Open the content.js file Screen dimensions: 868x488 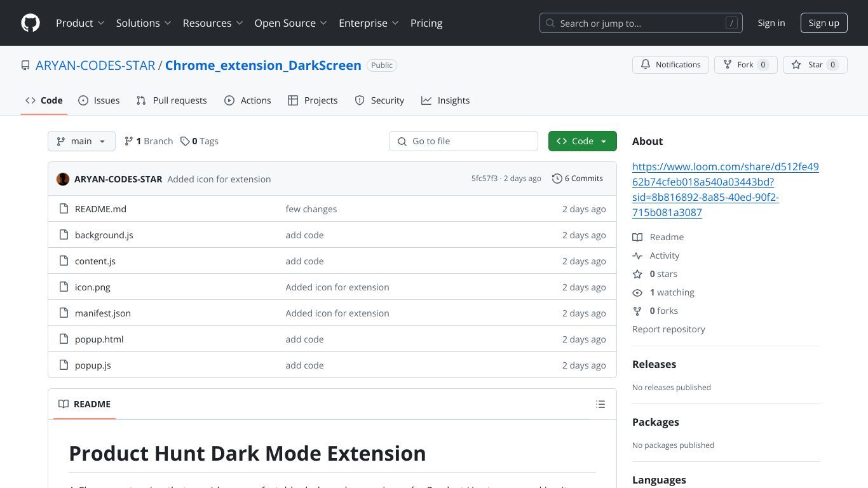95,261
